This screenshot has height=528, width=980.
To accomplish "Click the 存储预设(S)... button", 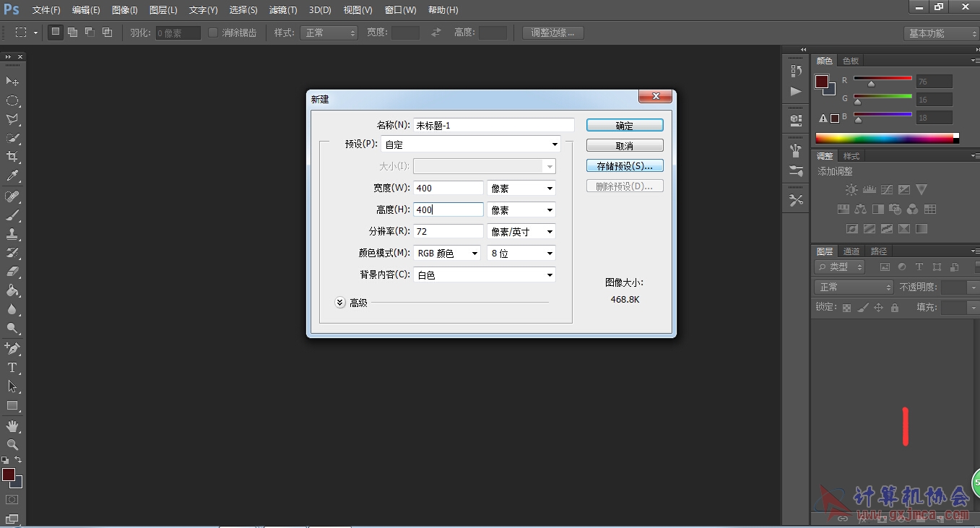I will (x=625, y=165).
